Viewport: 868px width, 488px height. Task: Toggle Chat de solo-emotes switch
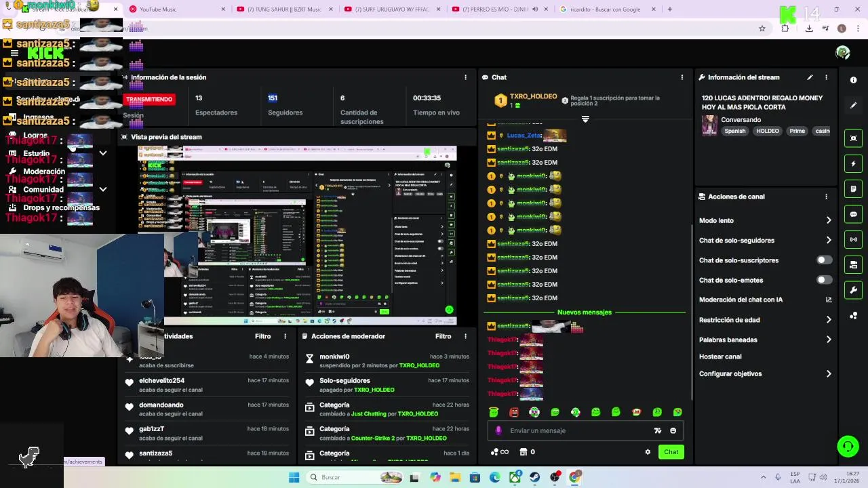(x=824, y=280)
